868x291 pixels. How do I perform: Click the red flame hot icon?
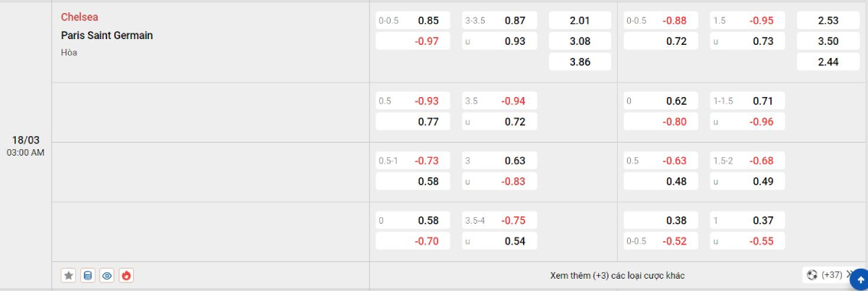coord(127,275)
